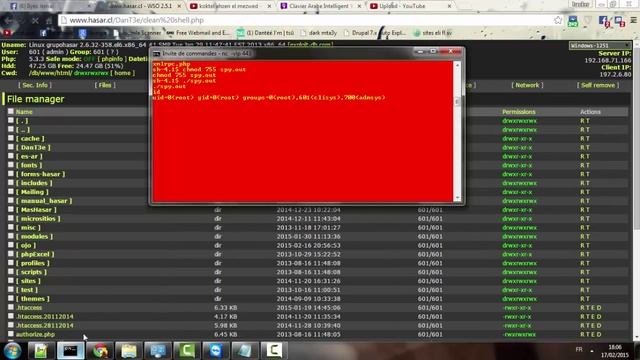The width and height of the screenshot is (640, 360).
Task: Click the FR language indicator in tray
Action: click(579, 350)
